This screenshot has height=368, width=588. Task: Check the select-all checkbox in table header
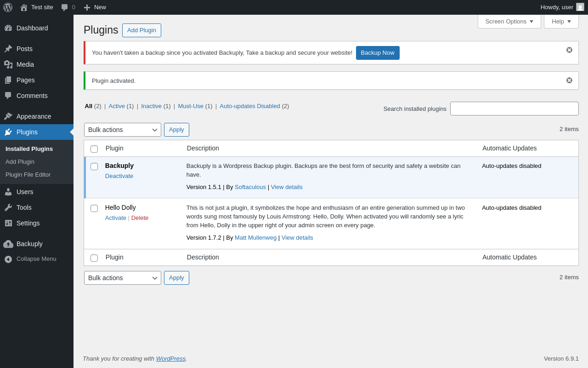(x=94, y=149)
